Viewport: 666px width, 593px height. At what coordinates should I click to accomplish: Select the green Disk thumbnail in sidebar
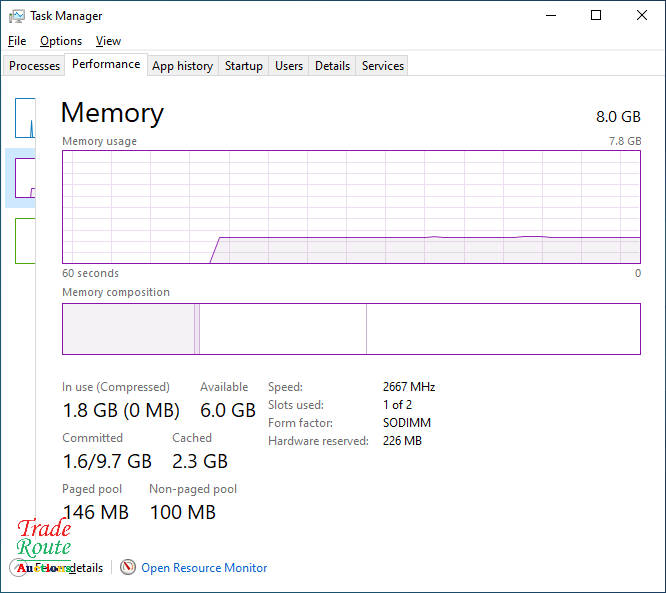(25, 240)
